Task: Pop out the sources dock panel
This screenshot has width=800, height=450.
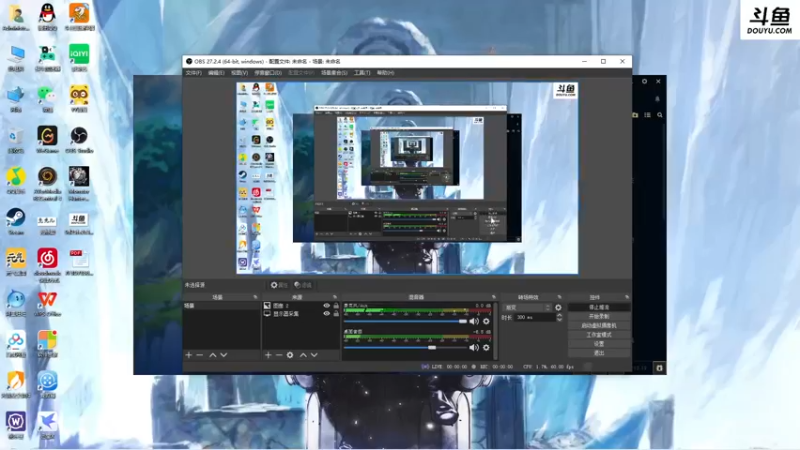Action: 335,297
